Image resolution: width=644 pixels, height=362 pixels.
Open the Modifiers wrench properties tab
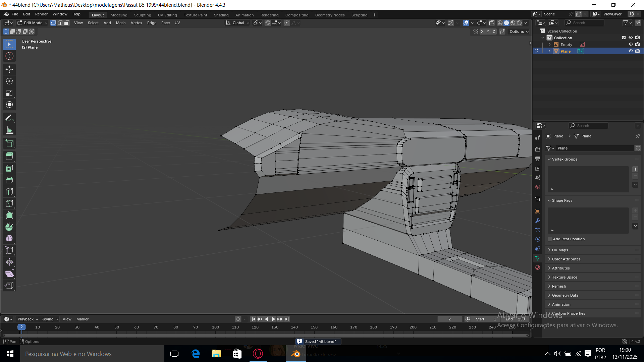pyautogui.click(x=538, y=221)
